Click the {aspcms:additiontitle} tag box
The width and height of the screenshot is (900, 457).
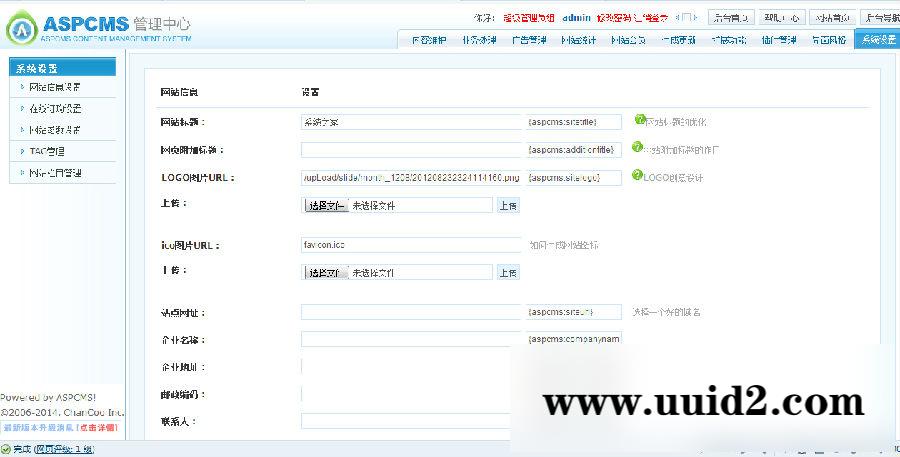tap(573, 150)
